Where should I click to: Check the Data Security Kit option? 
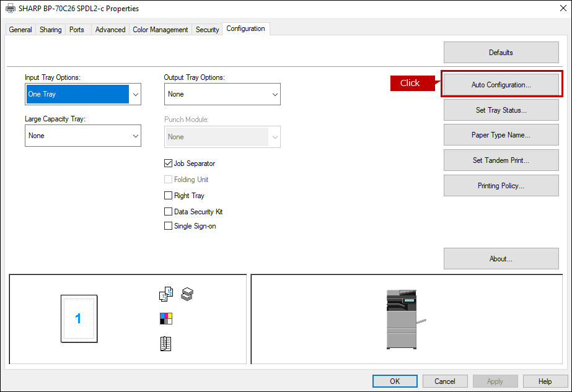[168, 212]
